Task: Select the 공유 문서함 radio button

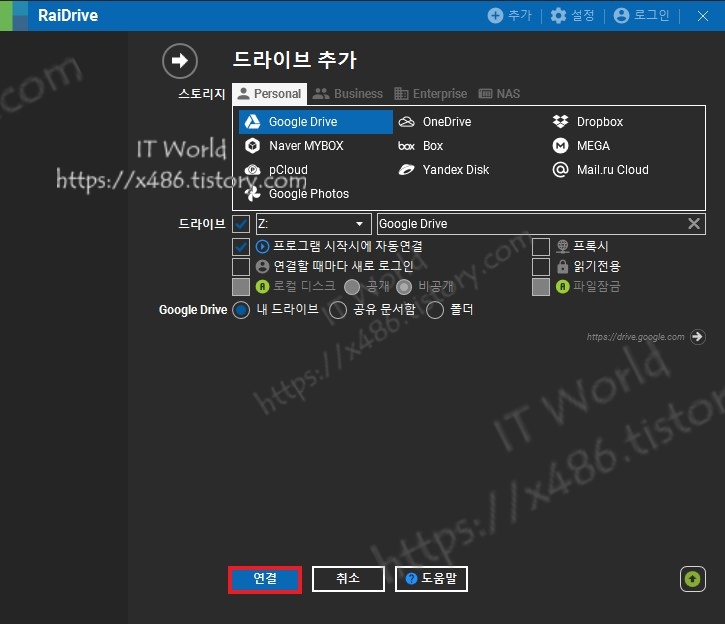Action: click(x=338, y=310)
